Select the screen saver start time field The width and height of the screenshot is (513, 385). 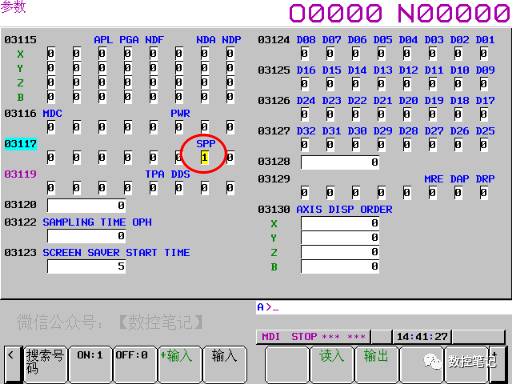pos(87,267)
